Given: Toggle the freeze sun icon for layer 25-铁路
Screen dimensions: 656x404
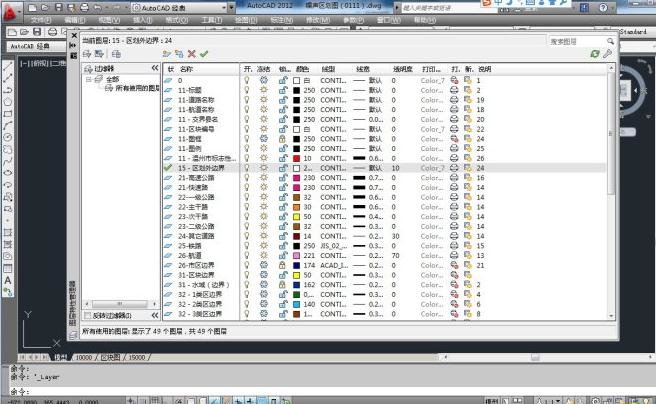Looking at the screenshot, I should (264, 245).
